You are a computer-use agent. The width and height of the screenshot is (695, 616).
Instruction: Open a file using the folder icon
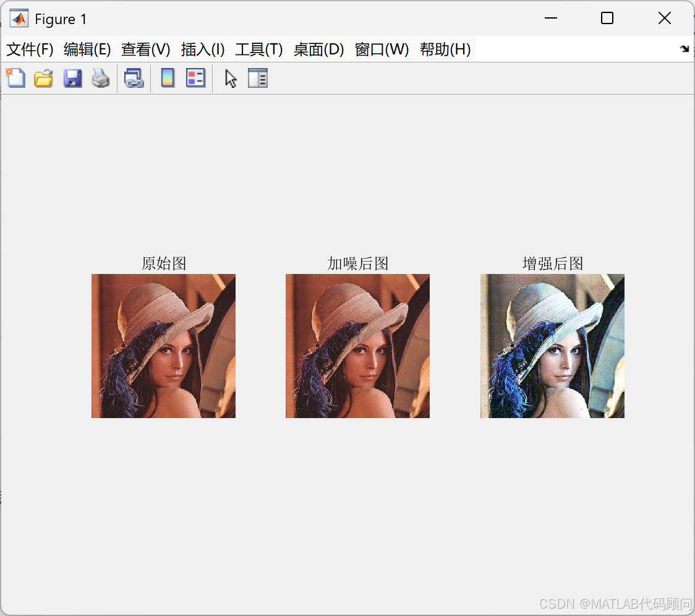click(43, 78)
